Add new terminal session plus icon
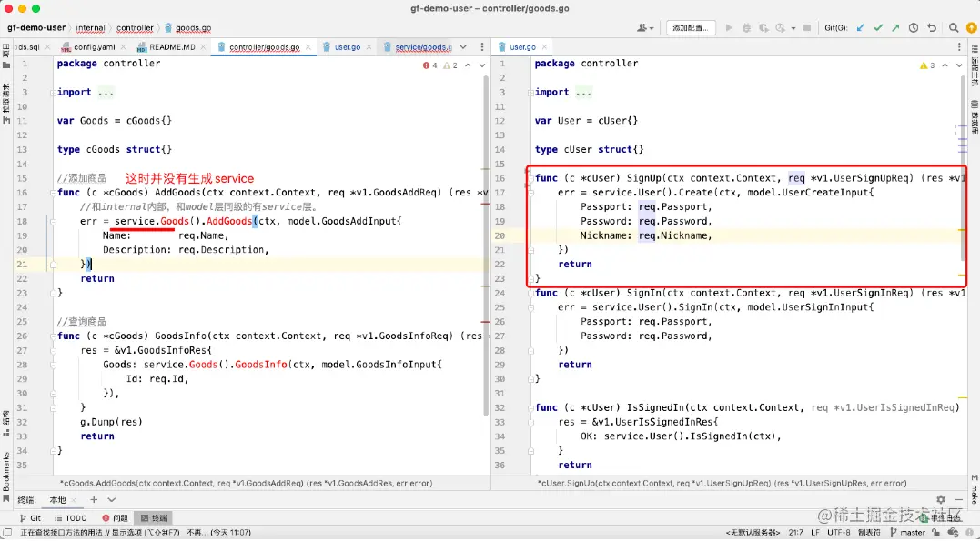 point(94,500)
